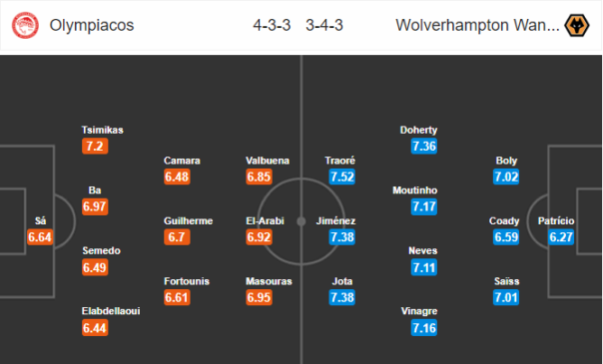Open the Olympiacos team name link
The height and width of the screenshot is (364, 603).
click(92, 25)
